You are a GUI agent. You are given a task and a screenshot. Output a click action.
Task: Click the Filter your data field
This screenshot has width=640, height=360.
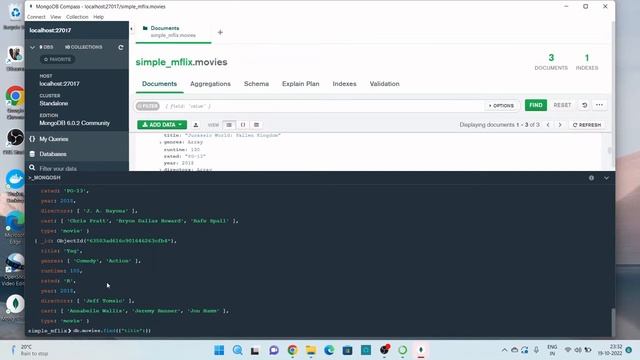pyautogui.click(x=82, y=168)
